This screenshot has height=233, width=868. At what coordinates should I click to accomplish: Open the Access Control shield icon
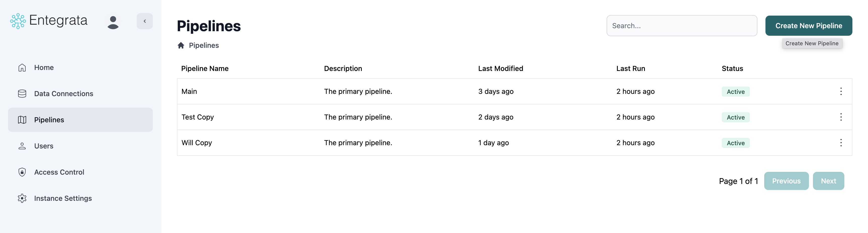[22, 172]
